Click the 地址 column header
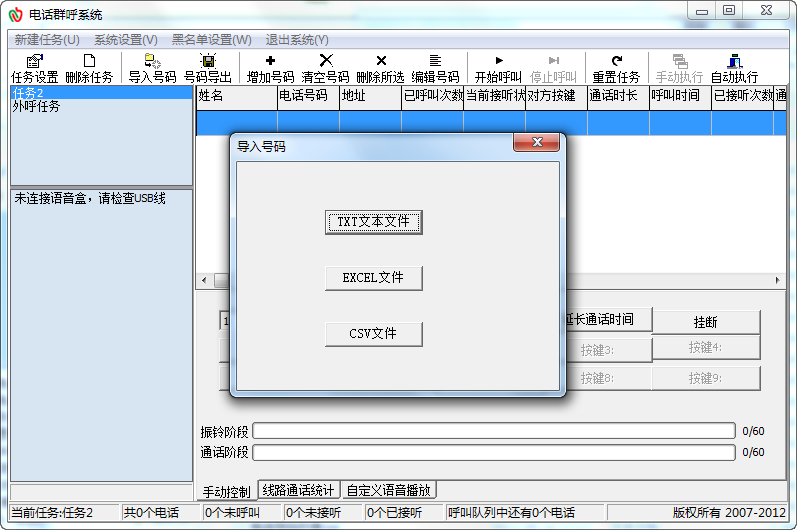This screenshot has width=797, height=530. pyautogui.click(x=370, y=97)
